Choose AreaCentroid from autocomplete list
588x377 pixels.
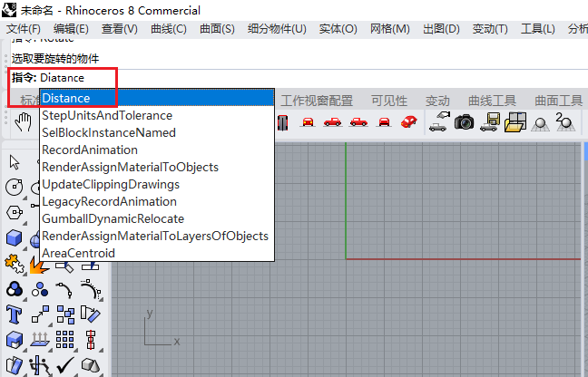tap(157, 253)
